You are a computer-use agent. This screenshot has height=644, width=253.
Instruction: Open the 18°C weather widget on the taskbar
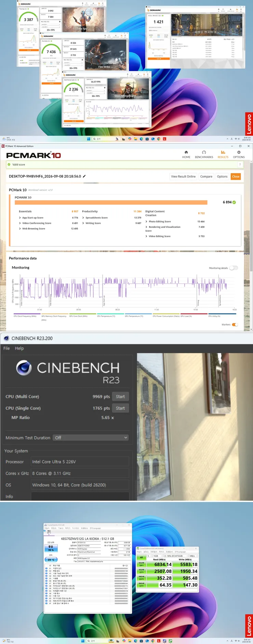click(x=9, y=139)
